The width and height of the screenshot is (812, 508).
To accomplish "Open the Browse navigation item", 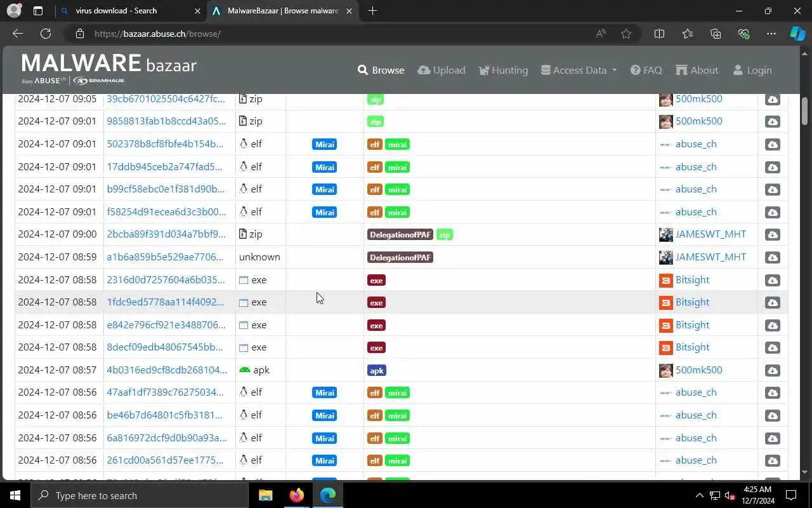I will click(381, 70).
